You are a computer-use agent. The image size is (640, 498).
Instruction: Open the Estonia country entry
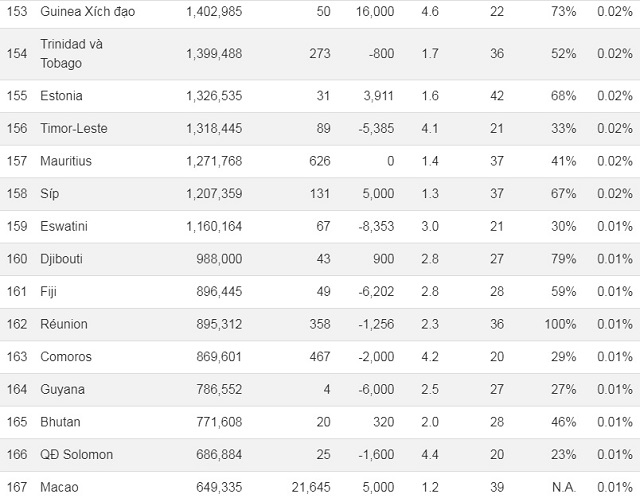pyautogui.click(x=61, y=96)
